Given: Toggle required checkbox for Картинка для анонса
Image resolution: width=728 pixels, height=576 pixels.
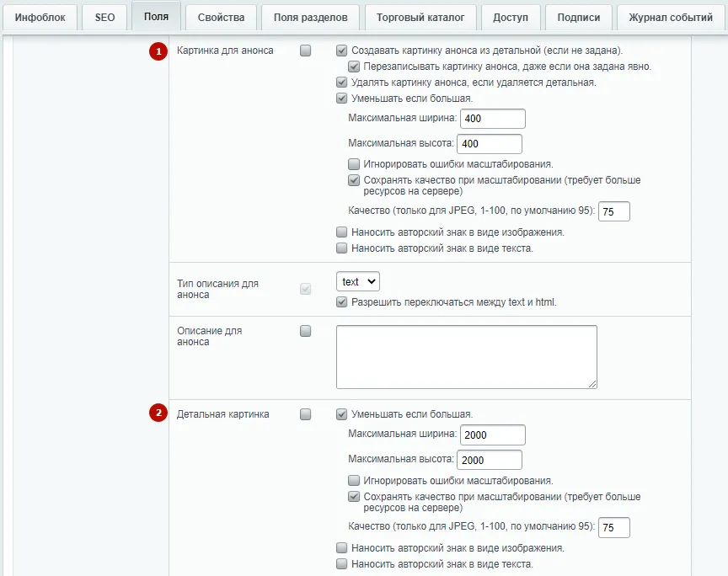Looking at the screenshot, I should coord(306,51).
